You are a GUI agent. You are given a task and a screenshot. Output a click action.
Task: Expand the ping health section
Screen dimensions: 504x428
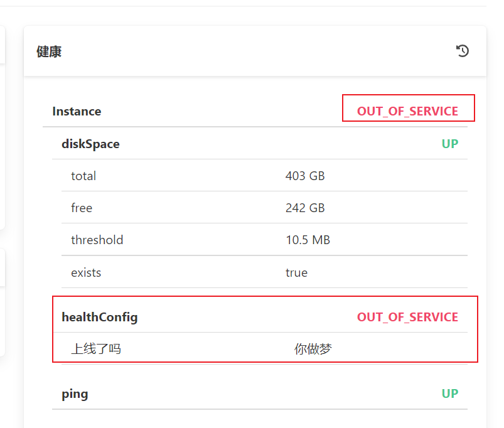75,393
